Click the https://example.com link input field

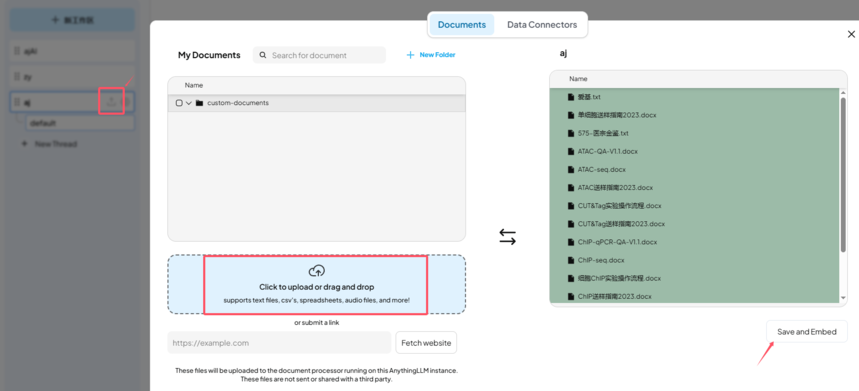(x=279, y=343)
